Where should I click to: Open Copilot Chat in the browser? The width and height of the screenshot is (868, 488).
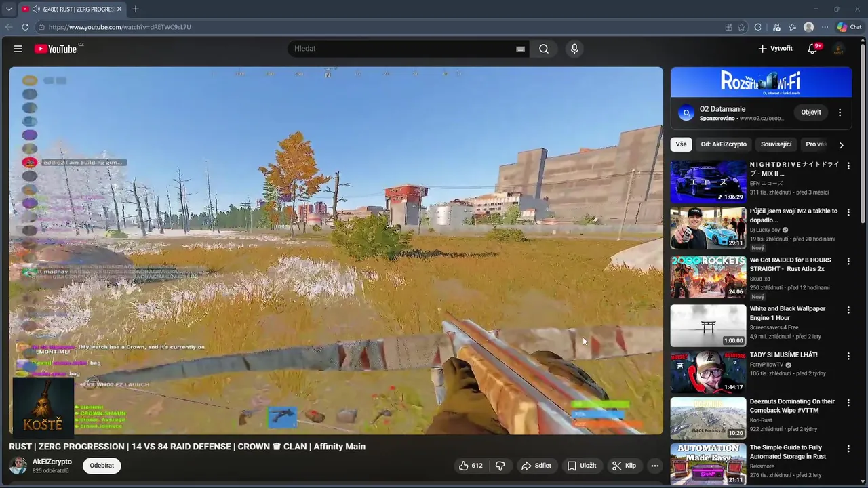click(x=849, y=27)
